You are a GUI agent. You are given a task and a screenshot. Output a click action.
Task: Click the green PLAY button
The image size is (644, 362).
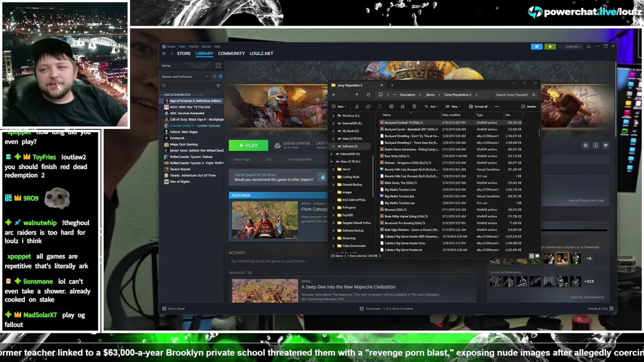[x=248, y=145]
